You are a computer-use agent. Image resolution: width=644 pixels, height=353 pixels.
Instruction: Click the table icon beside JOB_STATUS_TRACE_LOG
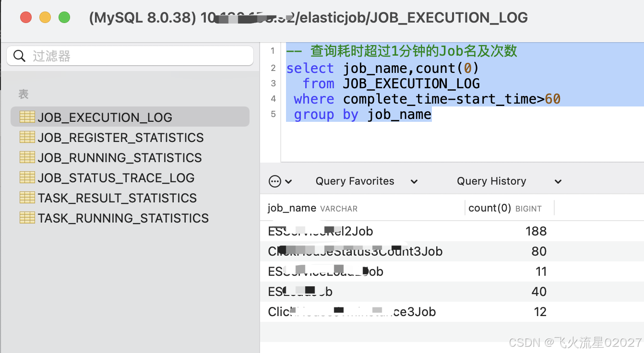27,177
